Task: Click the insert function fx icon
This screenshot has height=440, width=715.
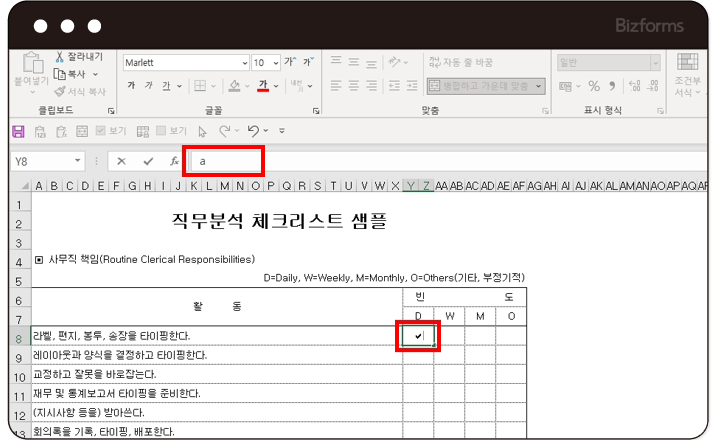Action: [173, 161]
